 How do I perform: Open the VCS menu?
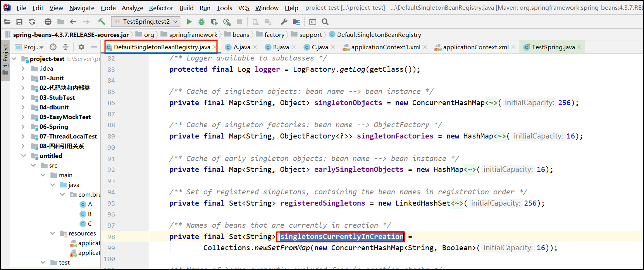(x=244, y=8)
